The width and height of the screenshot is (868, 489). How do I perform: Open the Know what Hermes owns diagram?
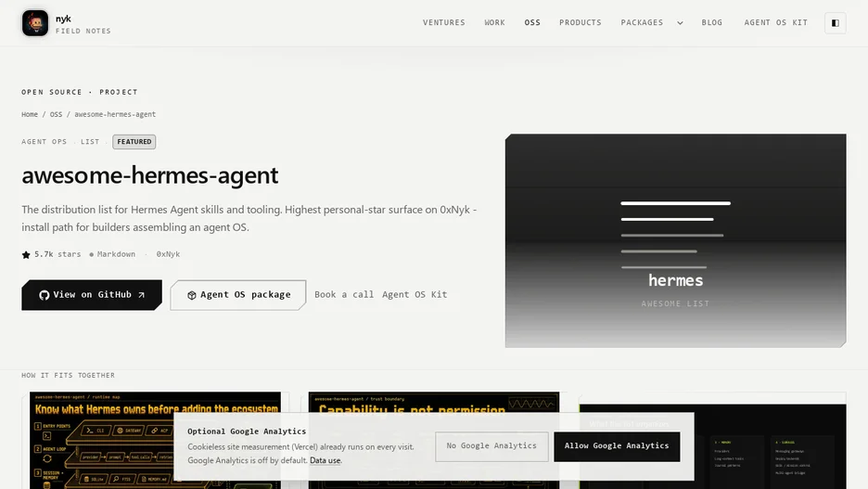[x=155, y=440]
